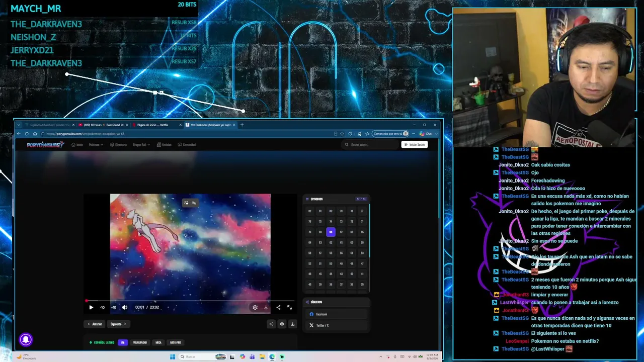
Task: Click the Iniciar Sesión button
Action: tap(415, 145)
